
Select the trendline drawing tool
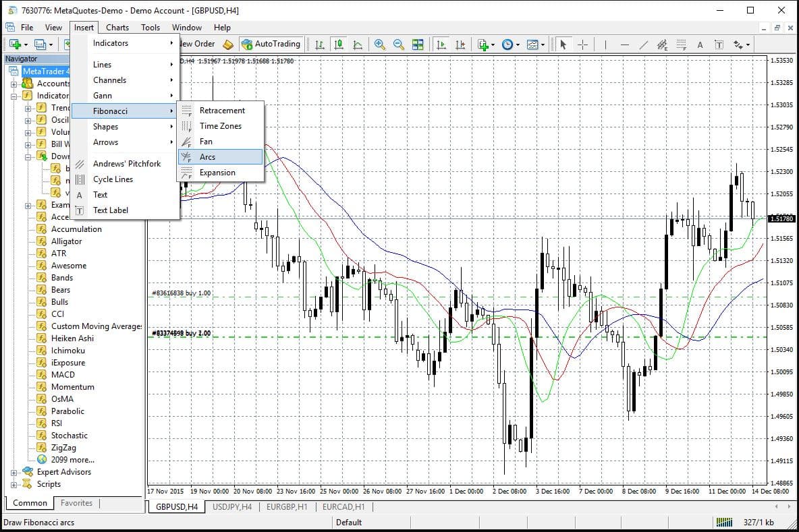tap(644, 45)
